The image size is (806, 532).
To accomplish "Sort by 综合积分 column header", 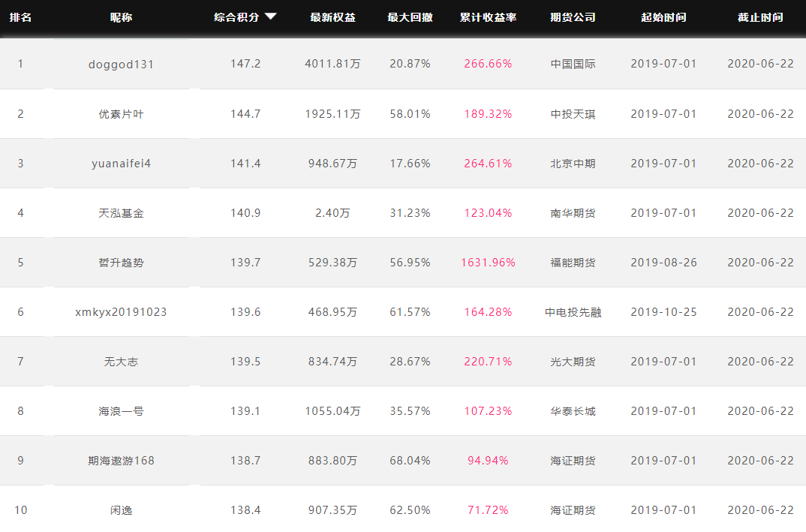I will [x=236, y=17].
